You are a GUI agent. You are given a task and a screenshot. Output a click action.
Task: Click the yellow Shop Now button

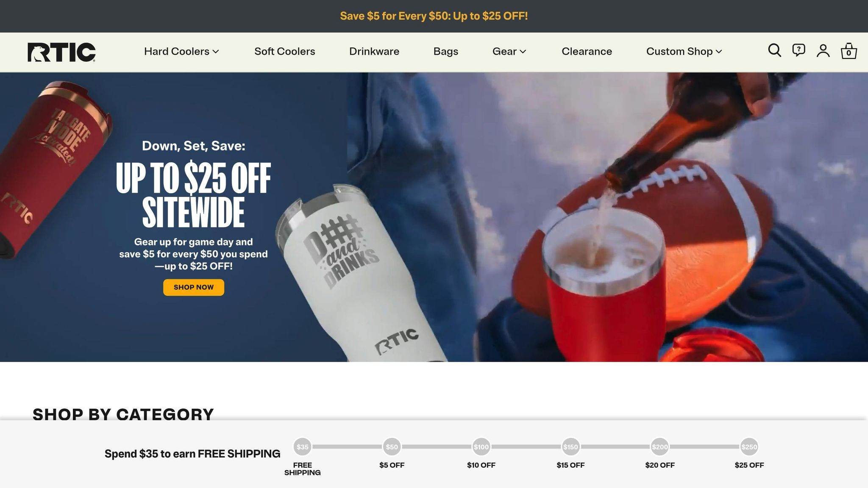[x=194, y=287]
